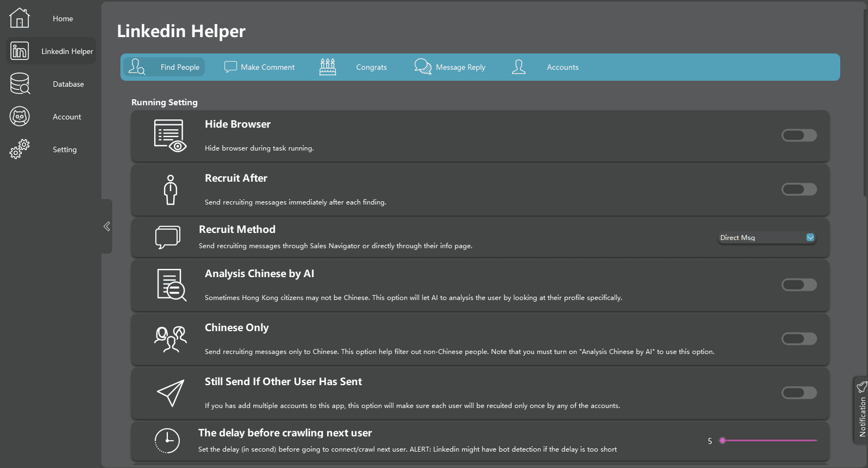Click the Find People magnifier person icon
This screenshot has height=468, width=868.
[137, 67]
